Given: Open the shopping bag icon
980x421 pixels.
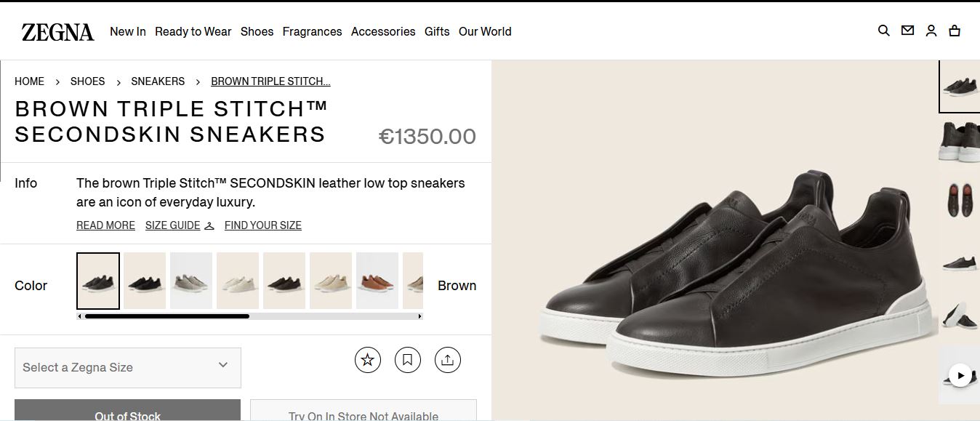Looking at the screenshot, I should tap(955, 31).
